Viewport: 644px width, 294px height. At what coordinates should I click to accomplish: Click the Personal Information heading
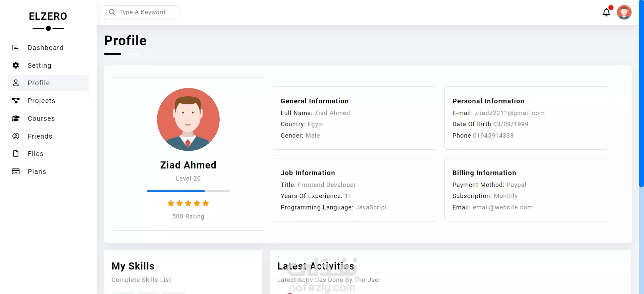[488, 101]
